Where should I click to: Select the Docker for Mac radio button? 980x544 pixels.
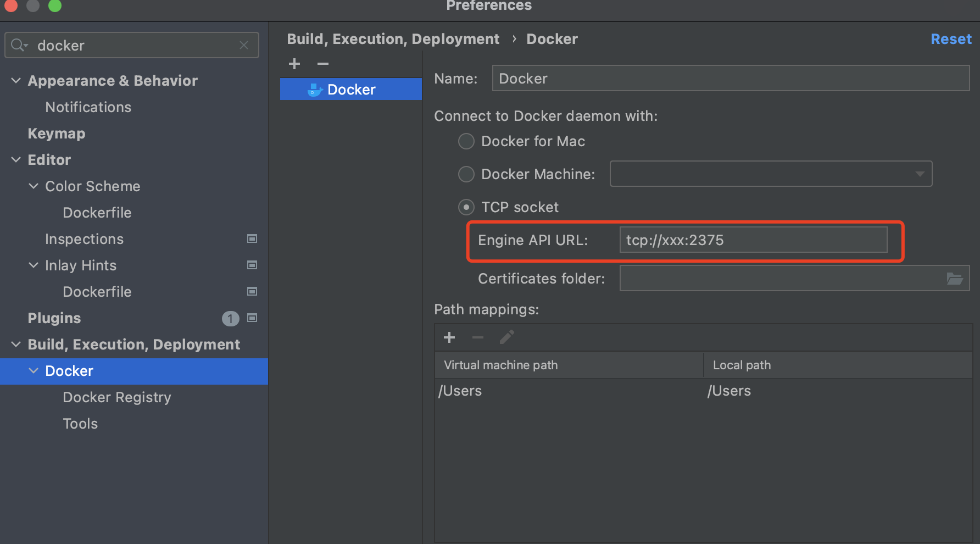(466, 141)
